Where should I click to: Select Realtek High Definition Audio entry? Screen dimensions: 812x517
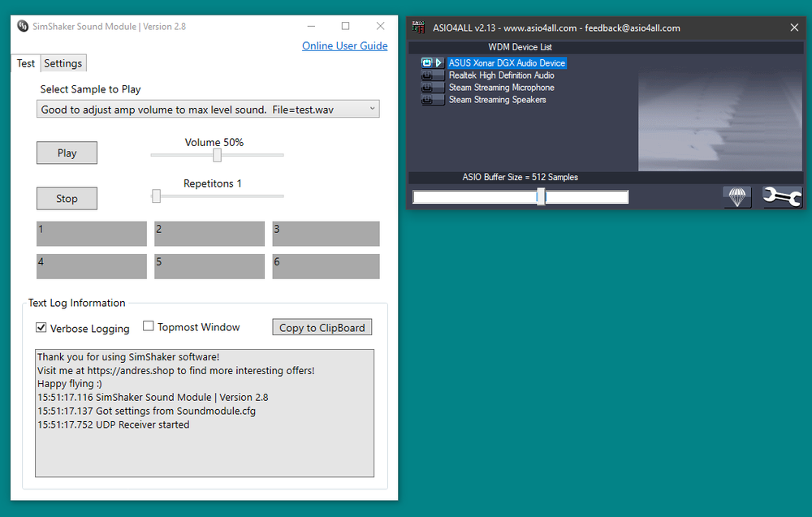coord(501,75)
